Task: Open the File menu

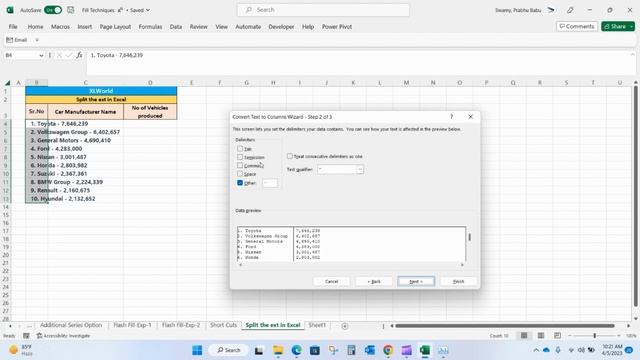Action: [13, 27]
